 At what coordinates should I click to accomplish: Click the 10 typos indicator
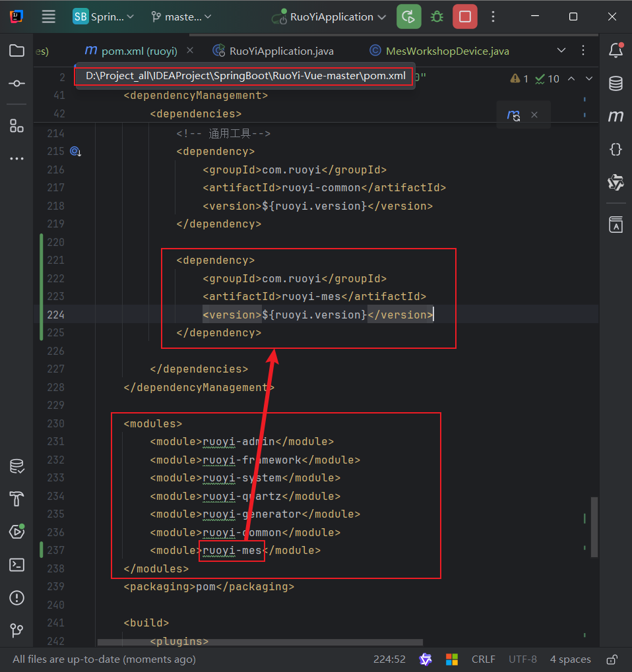[x=548, y=79]
